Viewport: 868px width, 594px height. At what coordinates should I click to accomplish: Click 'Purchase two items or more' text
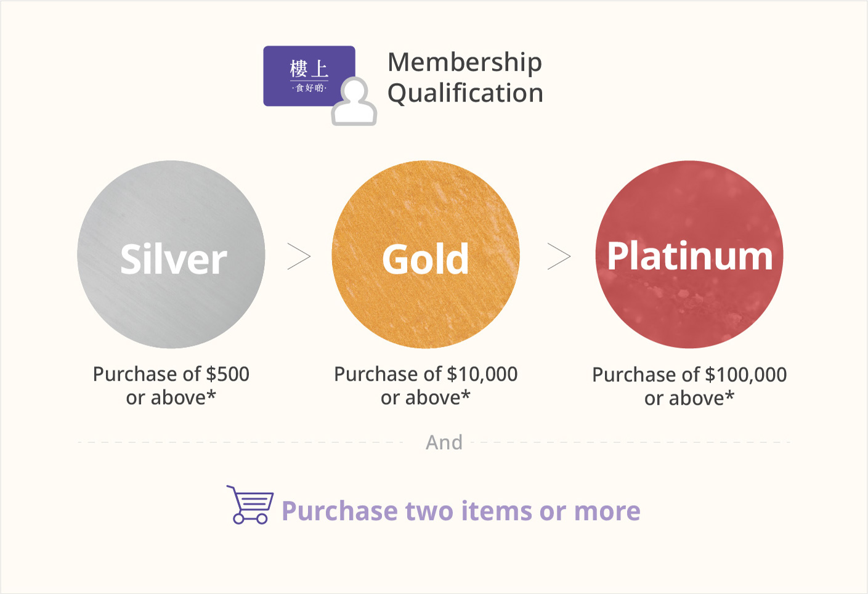461,511
